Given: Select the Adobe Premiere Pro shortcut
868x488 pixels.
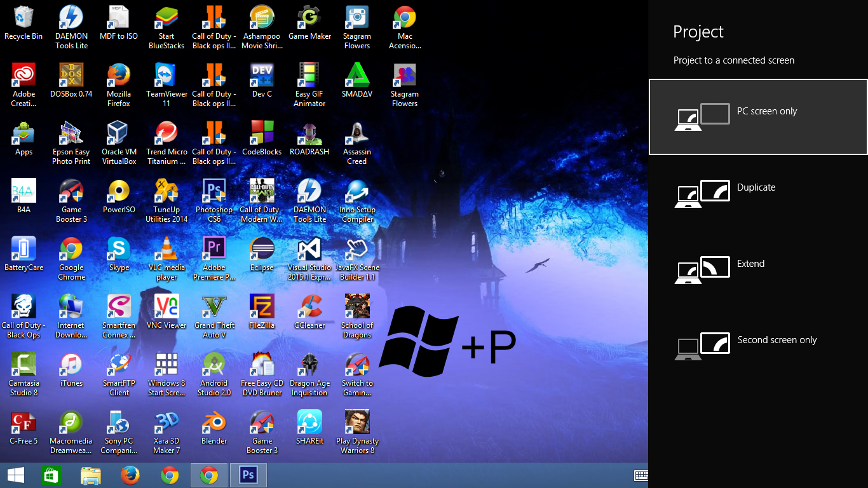Looking at the screenshot, I should click(x=214, y=259).
